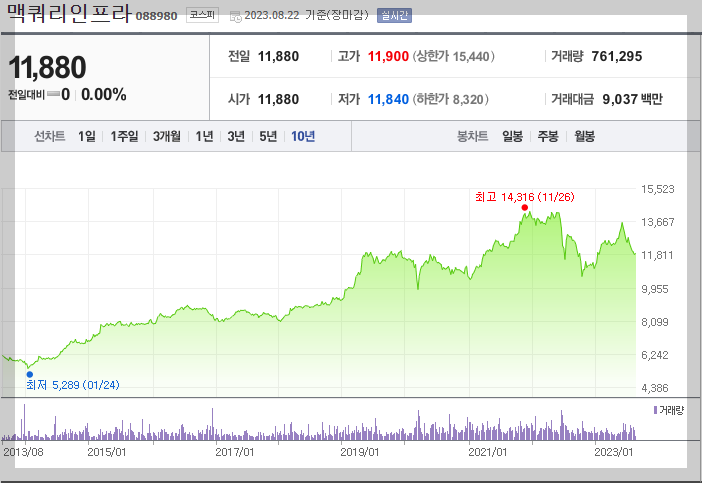This screenshot has width=702, height=483.
Task: Click the 코스피 market badge
Action: pos(202,15)
